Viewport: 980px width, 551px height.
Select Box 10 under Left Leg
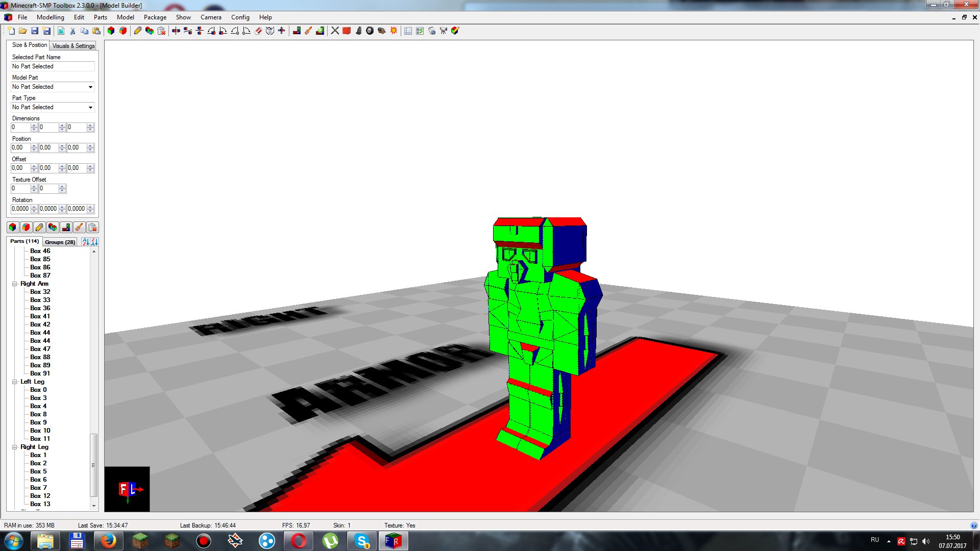point(40,431)
